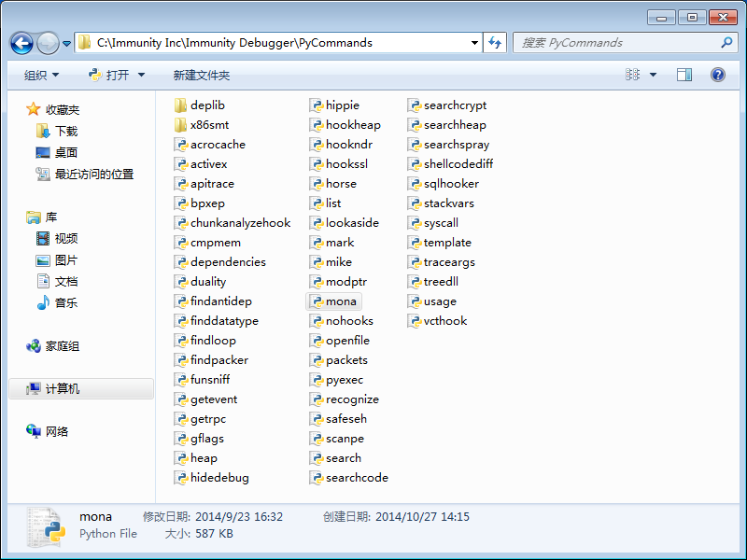Expand the view options dropdown arrow
The width and height of the screenshot is (747, 560).
pyautogui.click(x=653, y=75)
